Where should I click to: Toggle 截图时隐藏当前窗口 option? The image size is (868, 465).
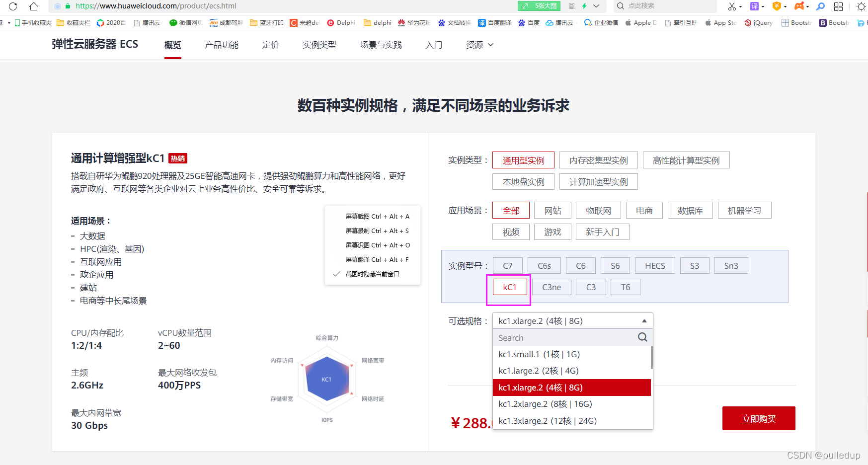tap(373, 274)
